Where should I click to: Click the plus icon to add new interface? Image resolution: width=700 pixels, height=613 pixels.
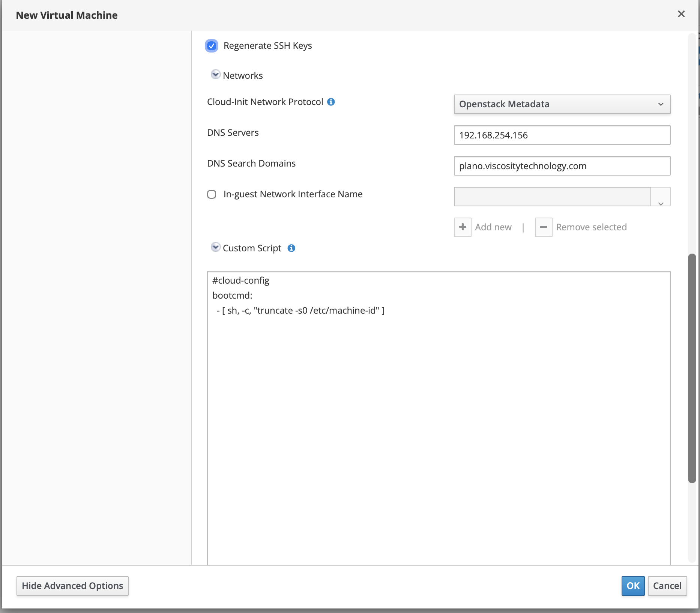[463, 227]
